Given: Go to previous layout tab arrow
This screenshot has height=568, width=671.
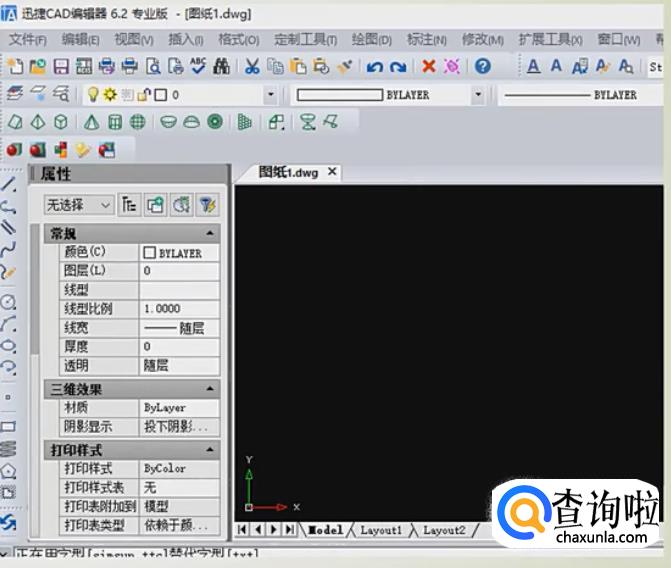Looking at the screenshot, I should [258, 529].
